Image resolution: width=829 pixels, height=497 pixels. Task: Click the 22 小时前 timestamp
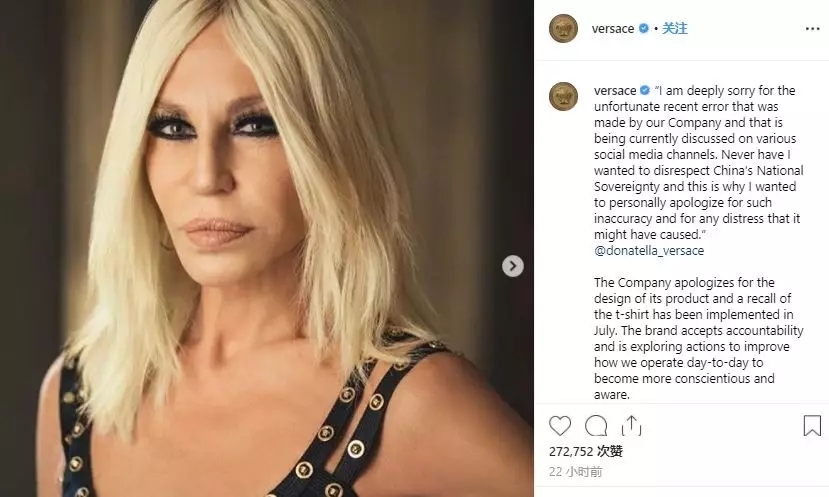click(x=575, y=472)
